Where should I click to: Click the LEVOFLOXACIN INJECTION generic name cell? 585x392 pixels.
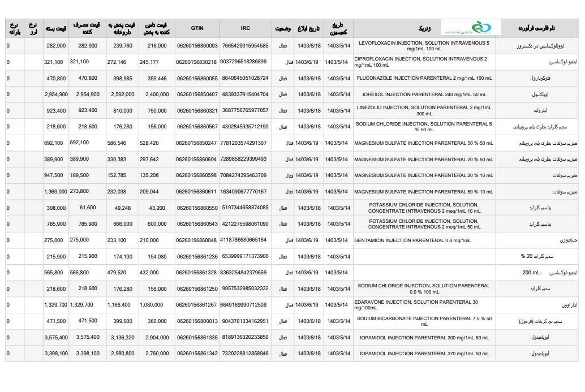click(x=424, y=46)
